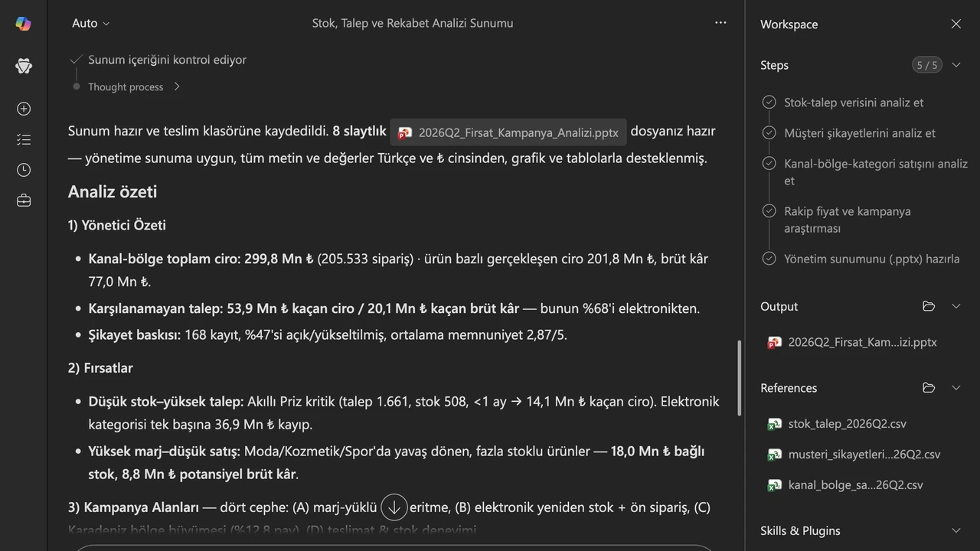
Task: Collapse the Steps section chevron
Action: point(955,65)
